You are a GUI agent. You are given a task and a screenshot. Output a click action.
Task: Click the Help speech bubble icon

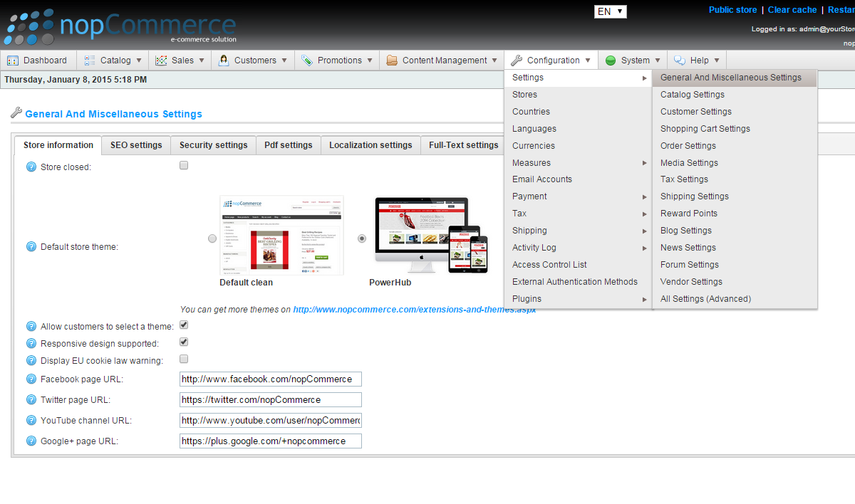(x=680, y=61)
